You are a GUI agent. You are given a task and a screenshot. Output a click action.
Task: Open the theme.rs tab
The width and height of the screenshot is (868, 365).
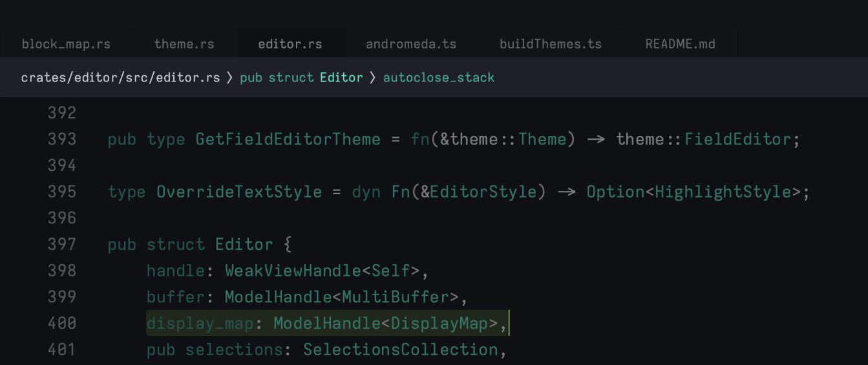[184, 44]
